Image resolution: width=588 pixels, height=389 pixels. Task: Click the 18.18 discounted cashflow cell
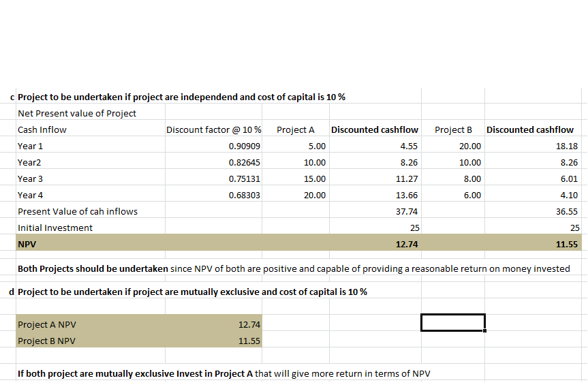(567, 146)
